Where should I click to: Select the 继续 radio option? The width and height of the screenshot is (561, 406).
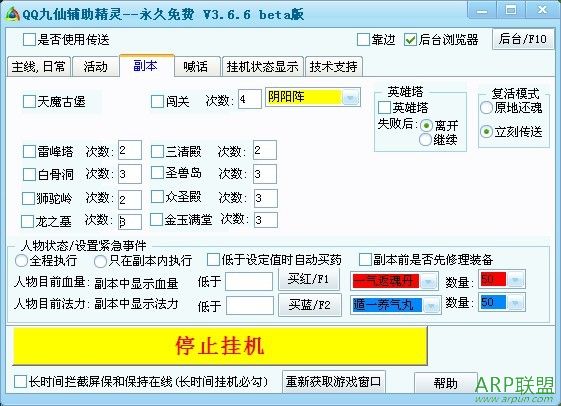(425, 140)
